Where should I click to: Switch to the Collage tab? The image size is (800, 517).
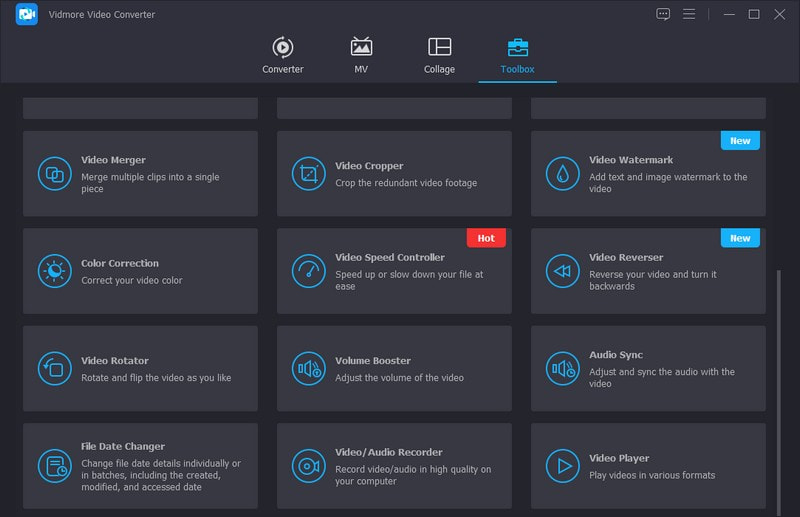click(439, 55)
